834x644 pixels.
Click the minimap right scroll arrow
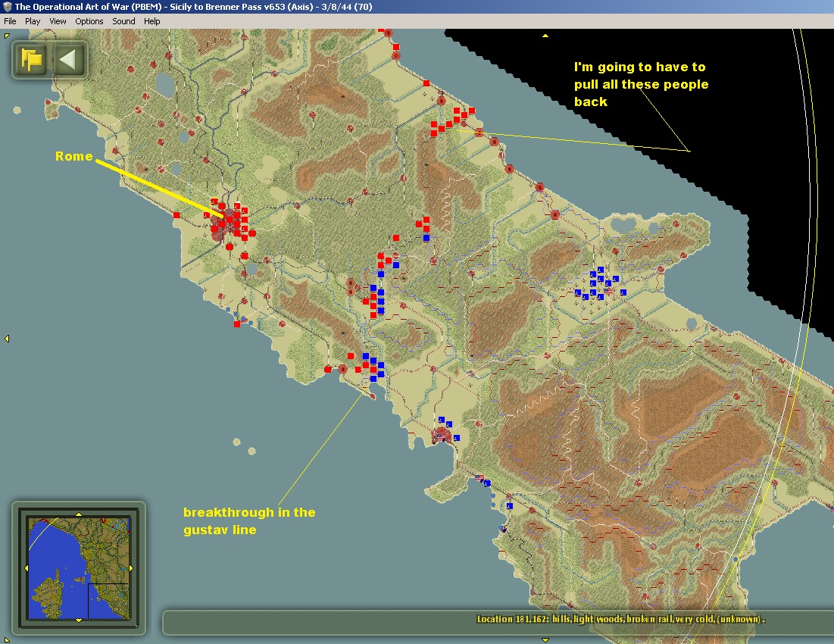[131, 568]
